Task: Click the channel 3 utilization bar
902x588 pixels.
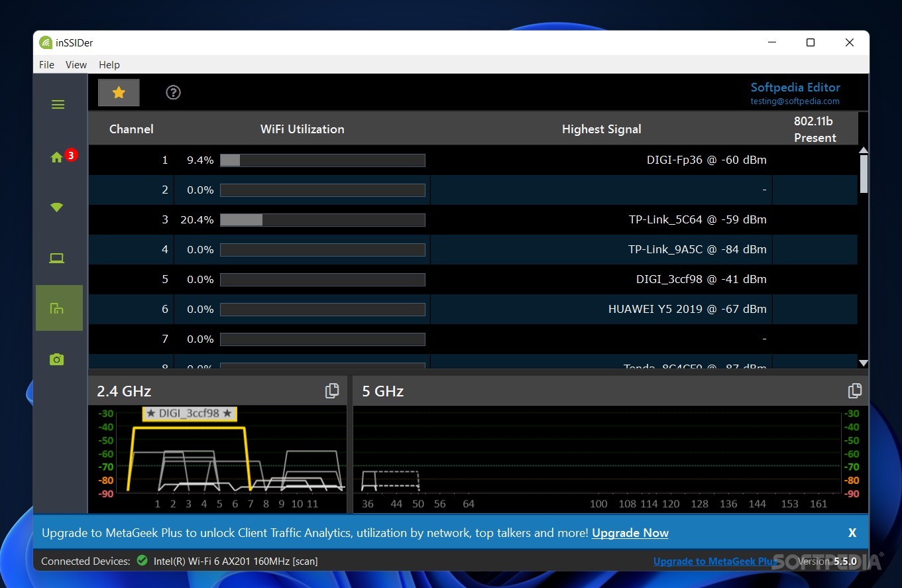Action: tap(323, 220)
